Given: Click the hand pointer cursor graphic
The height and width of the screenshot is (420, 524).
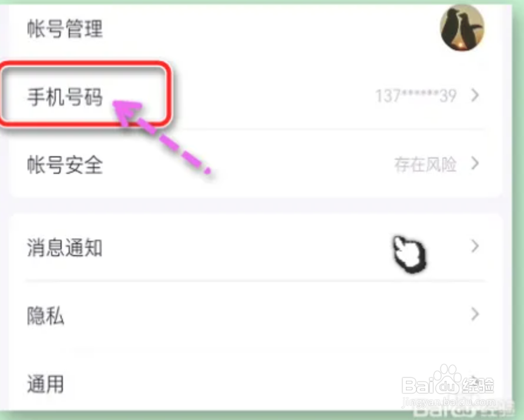Looking at the screenshot, I should tap(409, 254).
